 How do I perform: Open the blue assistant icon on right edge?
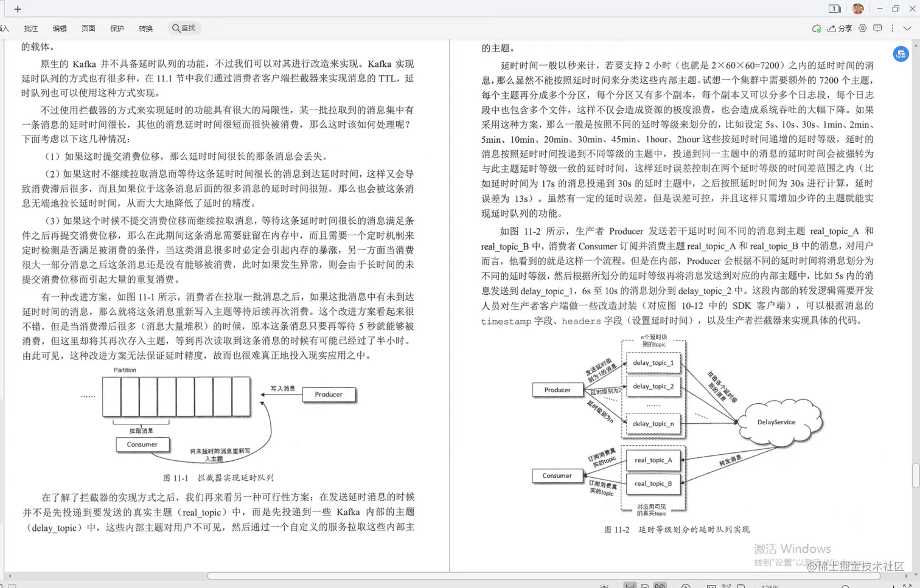[x=901, y=54]
